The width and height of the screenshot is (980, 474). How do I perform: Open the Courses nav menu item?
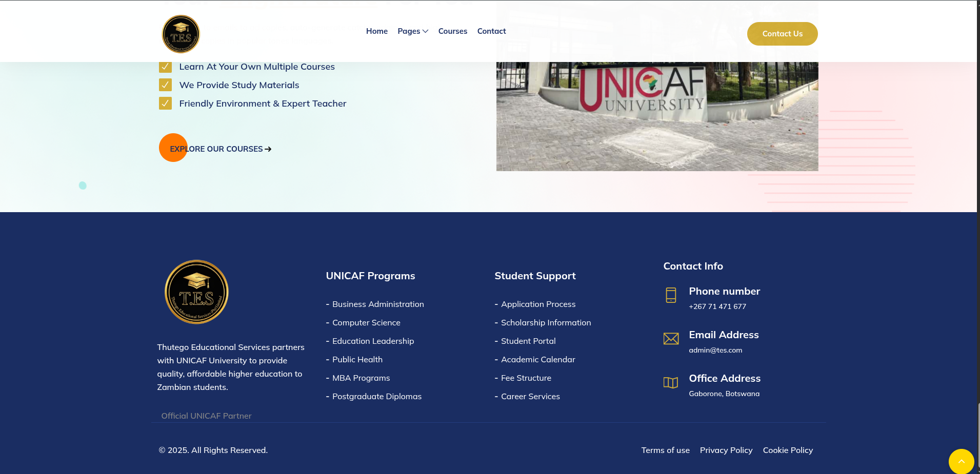point(452,31)
